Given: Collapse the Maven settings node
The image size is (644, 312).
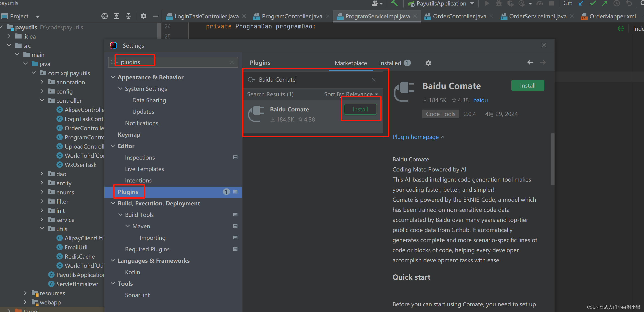Looking at the screenshot, I should point(128,226).
